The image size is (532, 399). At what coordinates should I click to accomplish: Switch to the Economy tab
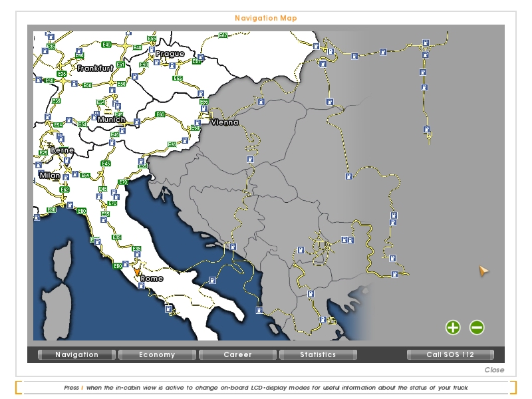[157, 354]
